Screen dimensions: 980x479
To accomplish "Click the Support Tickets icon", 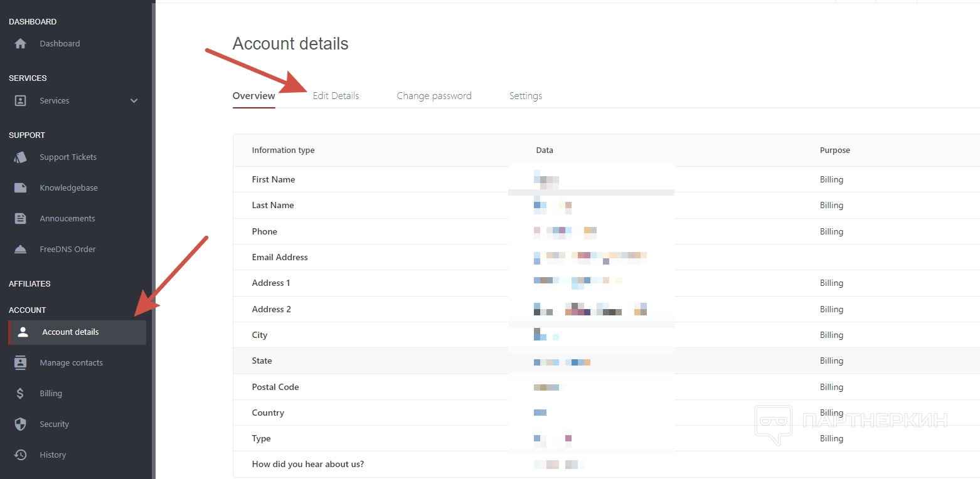I will pos(21,157).
